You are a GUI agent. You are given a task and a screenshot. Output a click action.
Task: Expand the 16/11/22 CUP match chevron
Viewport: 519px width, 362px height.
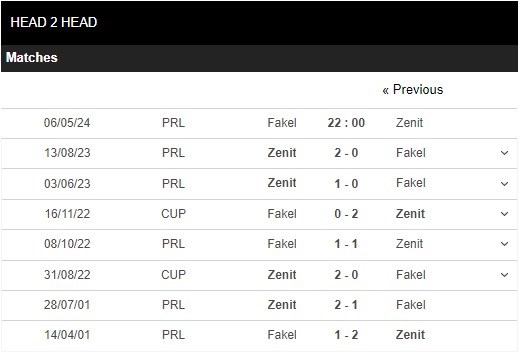504,214
